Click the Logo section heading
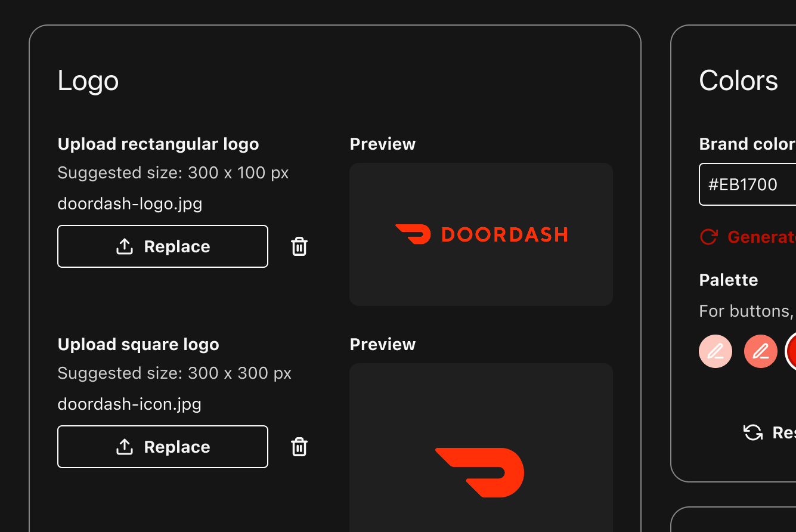 point(88,81)
